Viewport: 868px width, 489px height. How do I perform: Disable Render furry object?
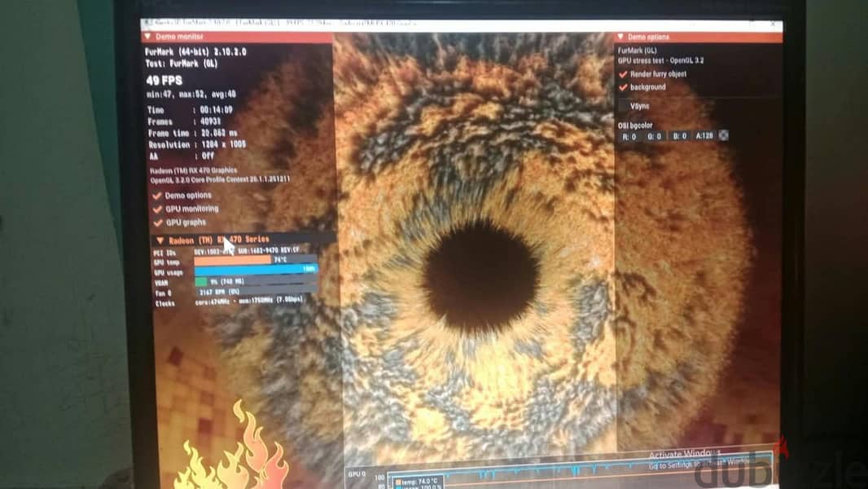[624, 73]
